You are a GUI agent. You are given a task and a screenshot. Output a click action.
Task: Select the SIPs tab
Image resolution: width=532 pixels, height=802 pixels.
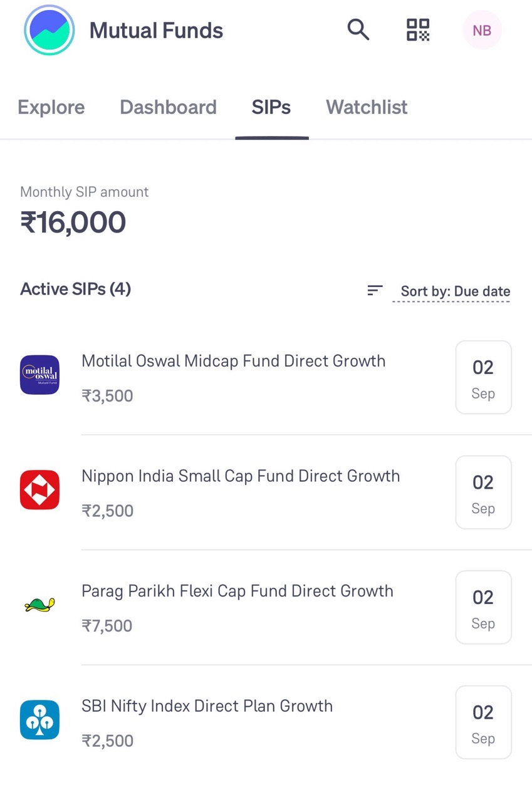tap(271, 107)
